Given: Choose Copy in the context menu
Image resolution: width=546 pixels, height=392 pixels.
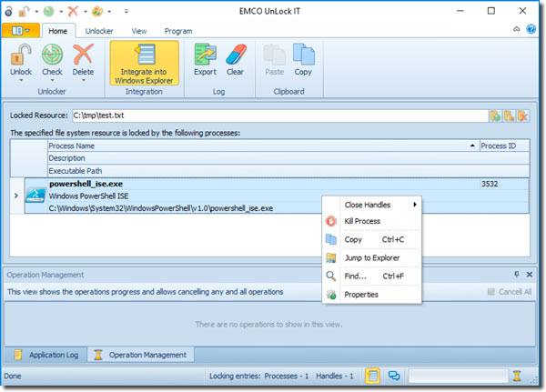Looking at the screenshot, I should tap(372, 239).
